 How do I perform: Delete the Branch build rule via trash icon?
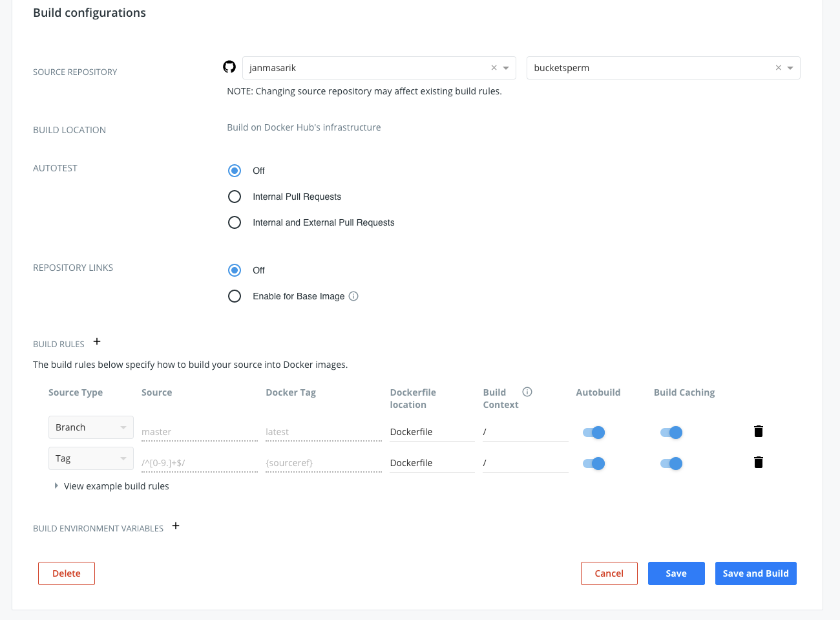click(758, 431)
